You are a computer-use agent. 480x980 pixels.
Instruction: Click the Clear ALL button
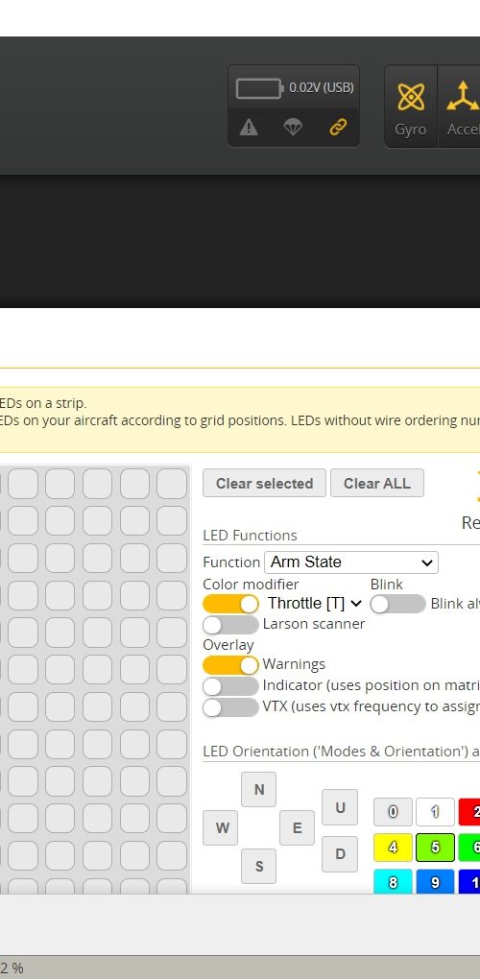tap(377, 483)
